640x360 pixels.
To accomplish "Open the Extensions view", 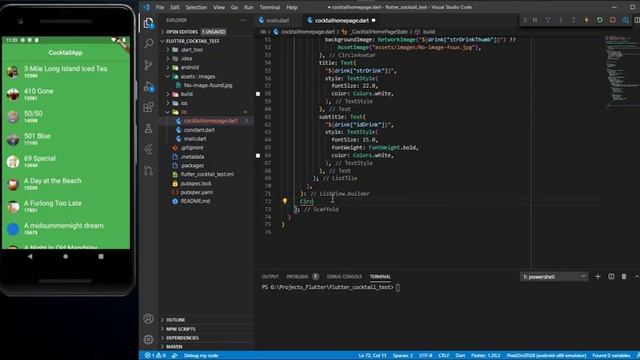I will pos(149,107).
